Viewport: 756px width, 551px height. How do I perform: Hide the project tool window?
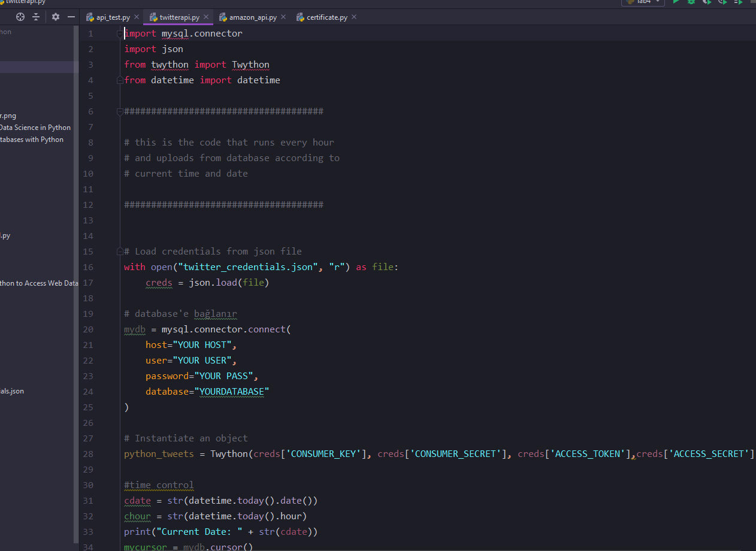pos(71,17)
